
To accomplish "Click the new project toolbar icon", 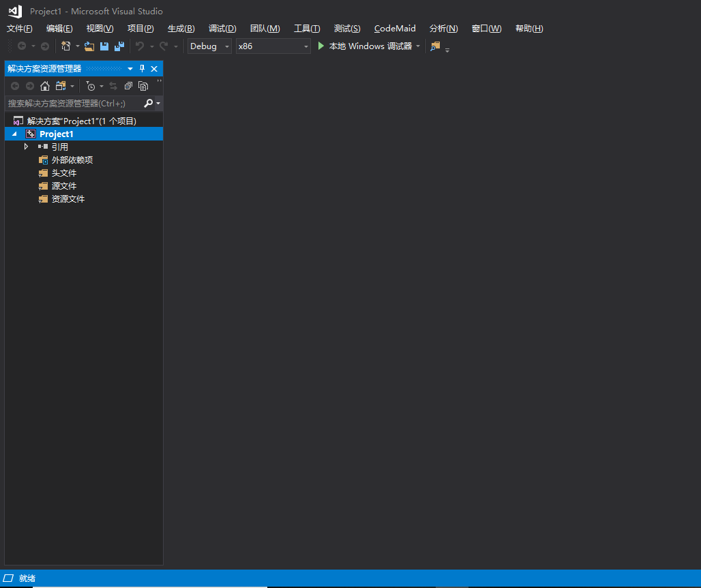I will 65,46.
